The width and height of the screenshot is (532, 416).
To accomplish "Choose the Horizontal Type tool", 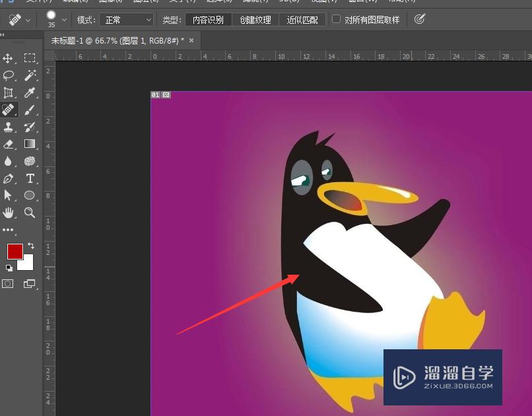I will [x=30, y=178].
